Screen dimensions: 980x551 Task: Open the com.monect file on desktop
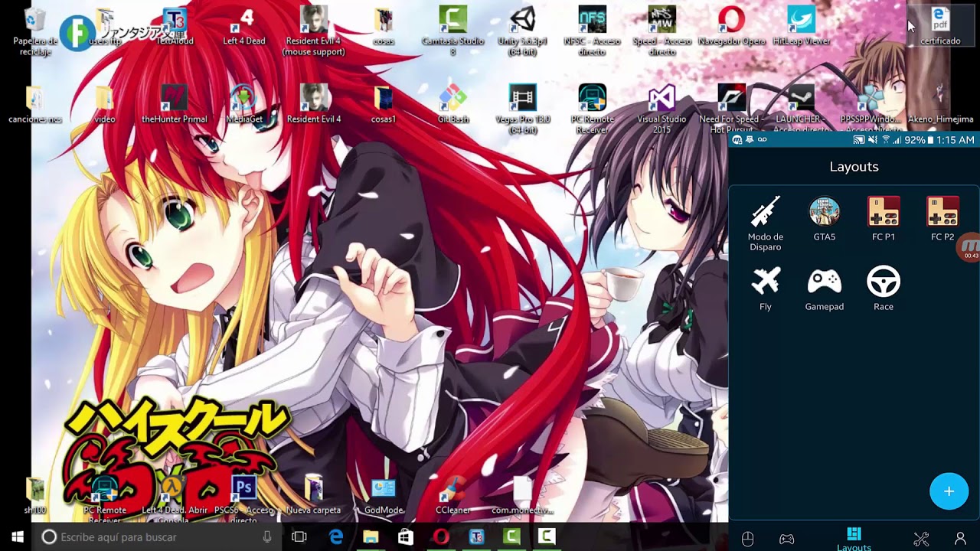[523, 496]
